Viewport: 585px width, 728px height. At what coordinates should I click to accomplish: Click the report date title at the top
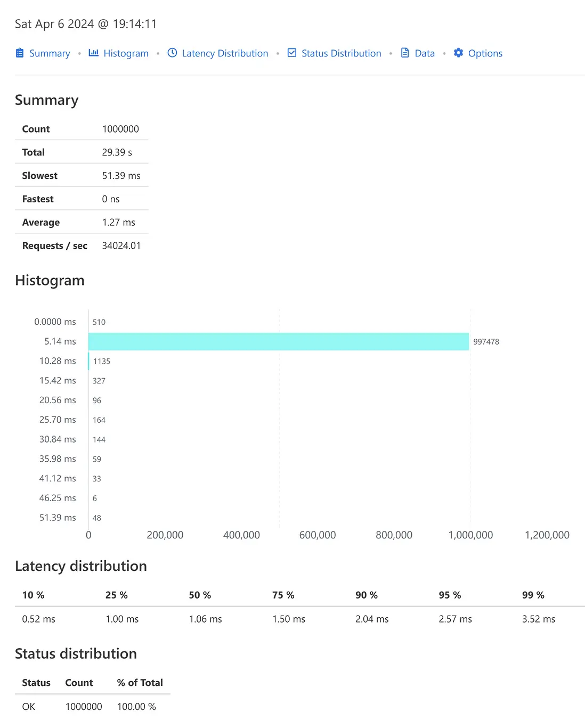86,24
